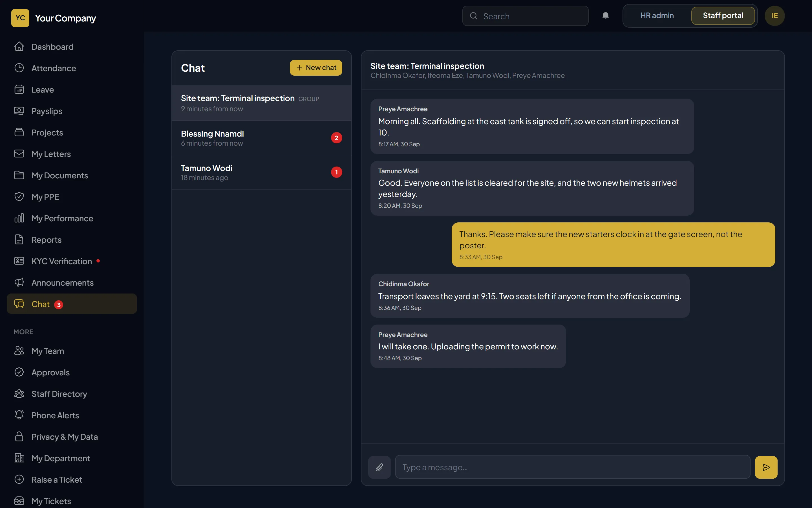Click Chidinma Okafor's transport message
812x508 pixels.
(x=529, y=296)
